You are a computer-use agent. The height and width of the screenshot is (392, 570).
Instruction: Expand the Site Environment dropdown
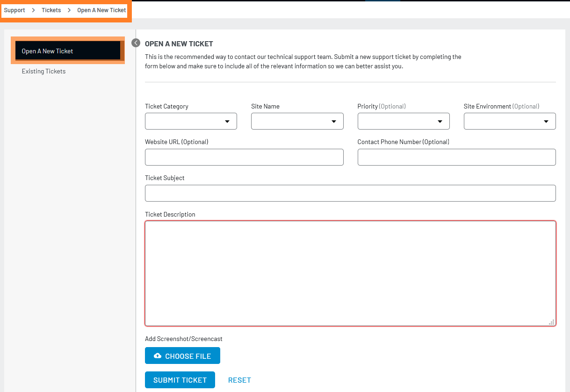(509, 121)
